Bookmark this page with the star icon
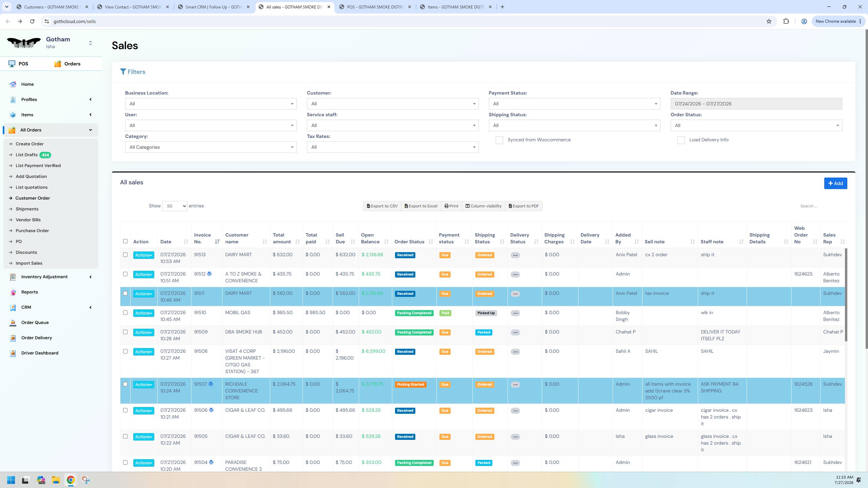 [769, 21]
